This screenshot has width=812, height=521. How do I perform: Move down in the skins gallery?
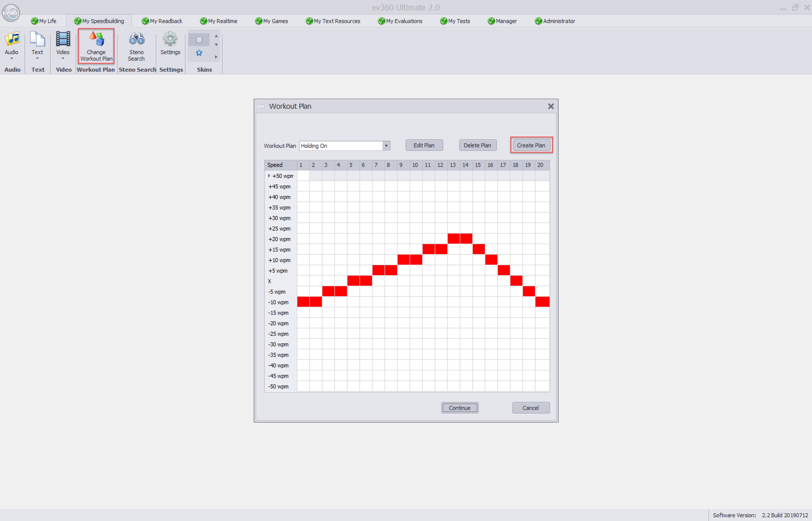click(x=216, y=45)
